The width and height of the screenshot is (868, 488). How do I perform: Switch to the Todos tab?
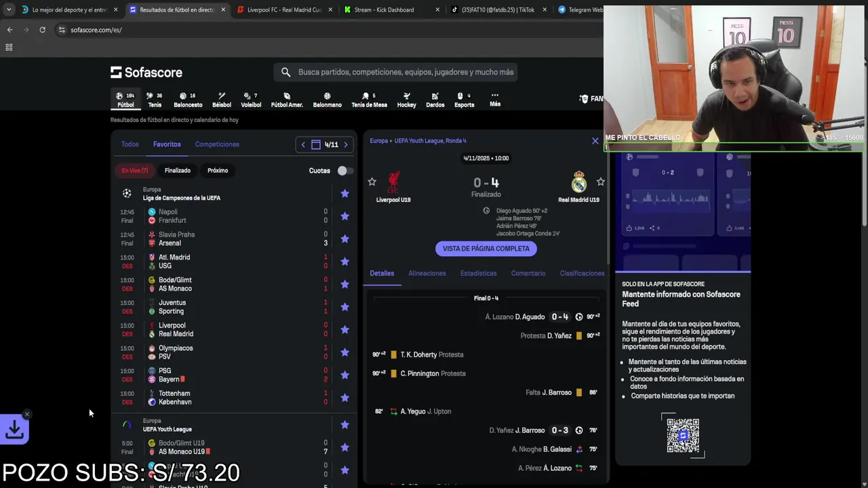(130, 144)
